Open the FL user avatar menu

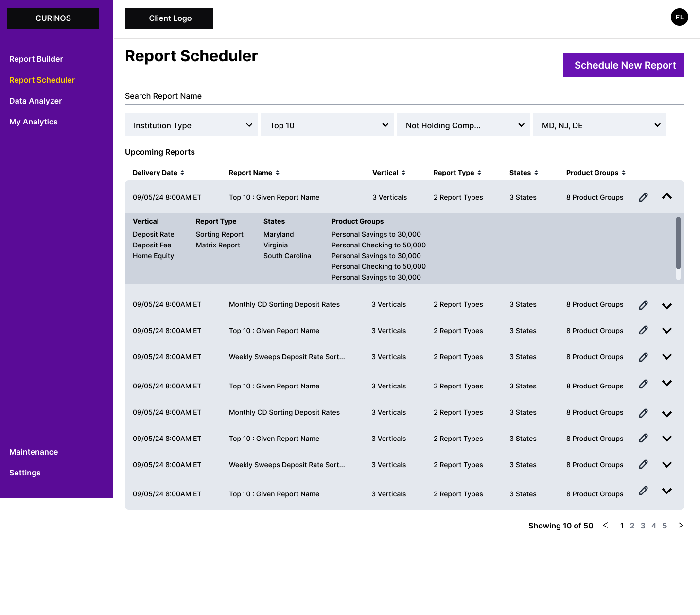coord(680,17)
